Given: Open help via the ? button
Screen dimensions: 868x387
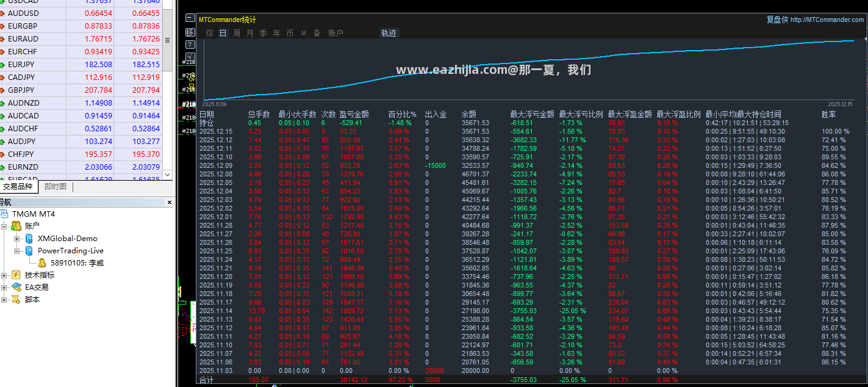Looking at the screenshot, I should click(x=190, y=45).
